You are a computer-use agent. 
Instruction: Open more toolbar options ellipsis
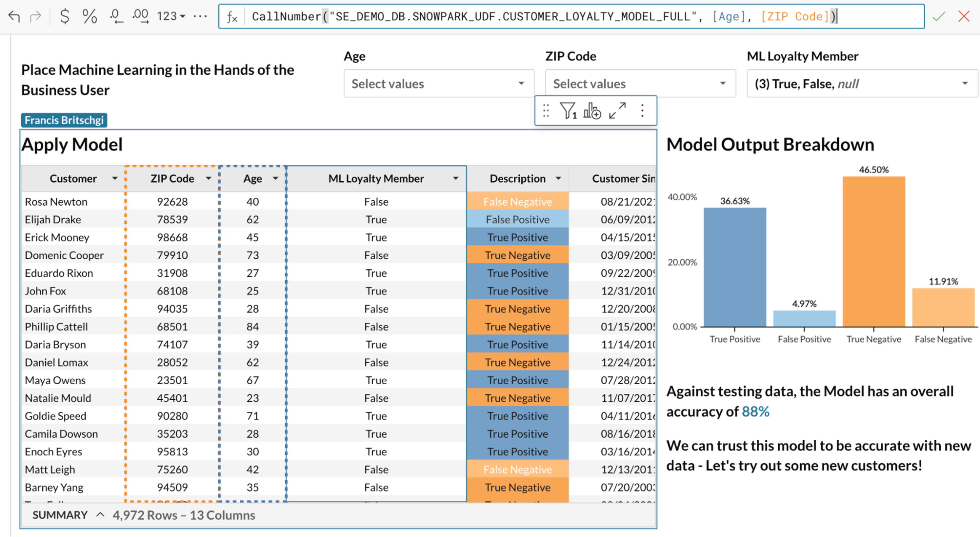click(x=200, y=16)
